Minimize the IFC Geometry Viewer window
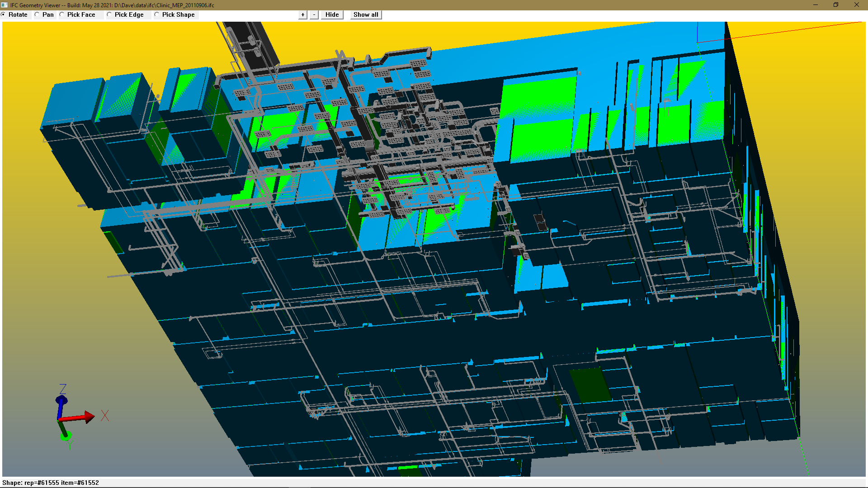The height and width of the screenshot is (488, 868). (x=816, y=5)
